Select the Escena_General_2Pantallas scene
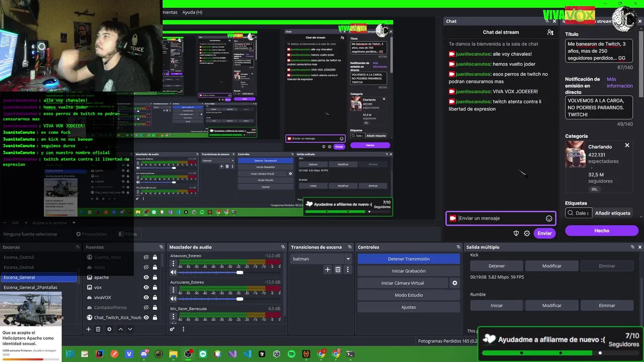 (39, 288)
